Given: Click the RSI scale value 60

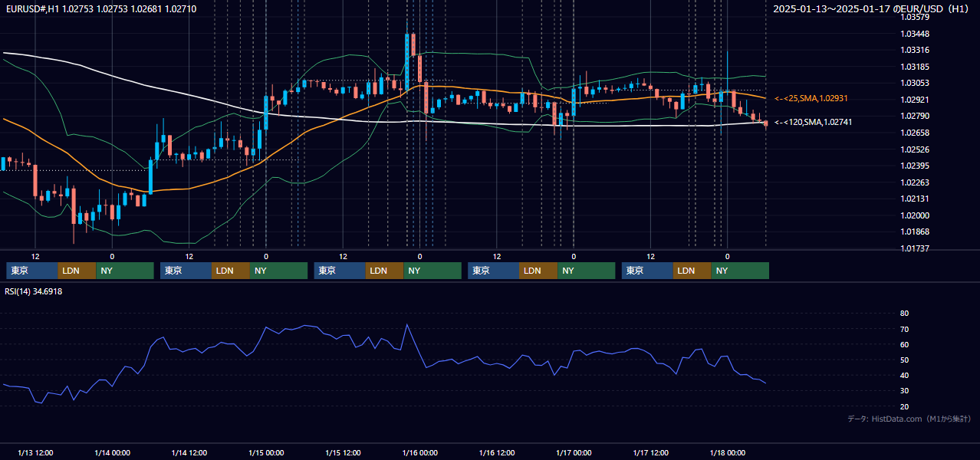Looking at the screenshot, I should pos(904,344).
